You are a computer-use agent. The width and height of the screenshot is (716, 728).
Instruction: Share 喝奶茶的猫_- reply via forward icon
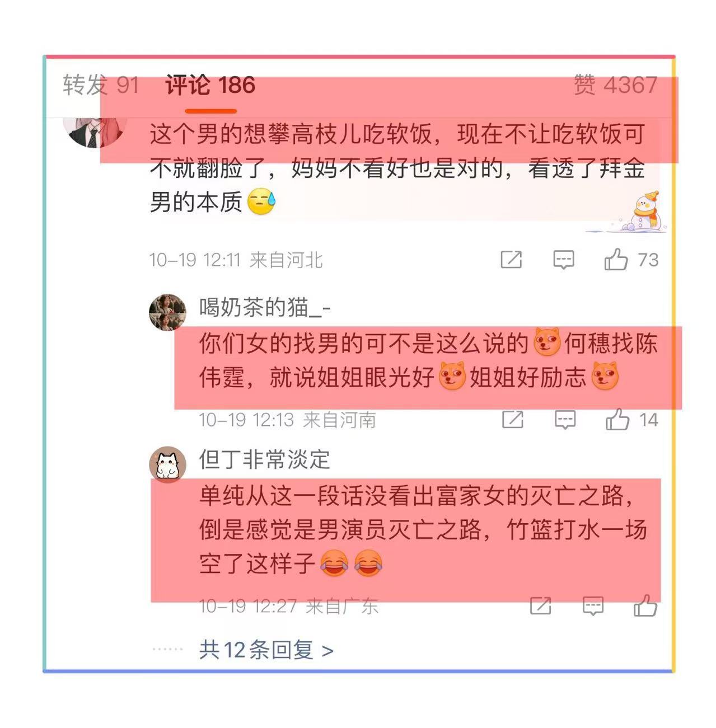[513, 419]
